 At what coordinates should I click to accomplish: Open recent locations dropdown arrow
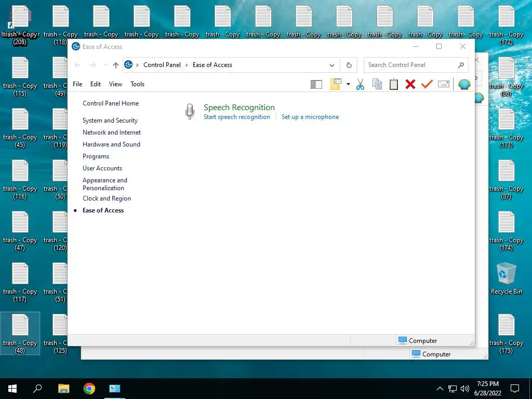tap(105, 65)
